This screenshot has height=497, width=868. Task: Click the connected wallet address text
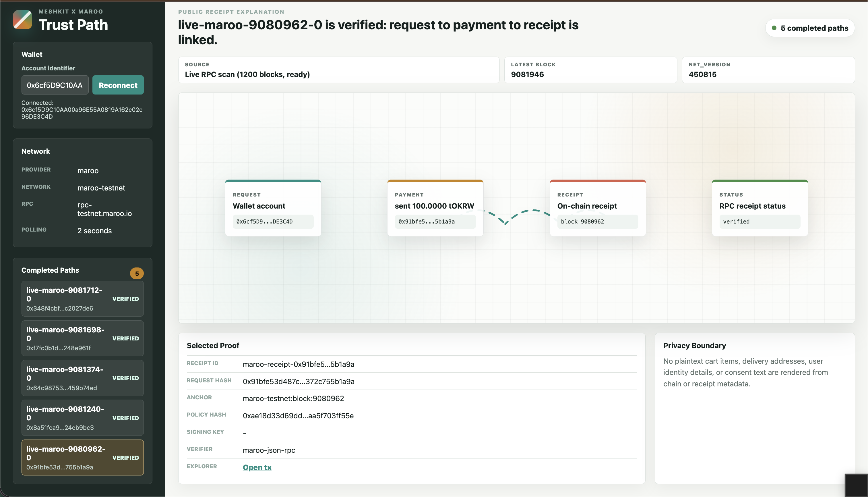(82, 113)
